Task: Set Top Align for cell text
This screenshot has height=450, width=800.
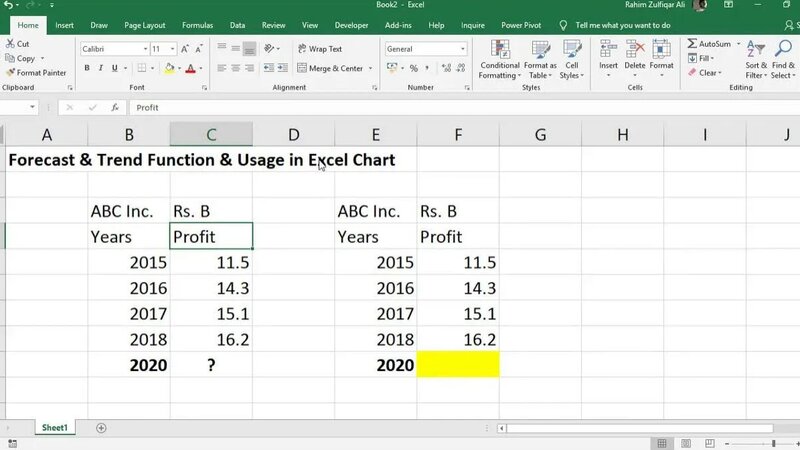Action: 221,48
